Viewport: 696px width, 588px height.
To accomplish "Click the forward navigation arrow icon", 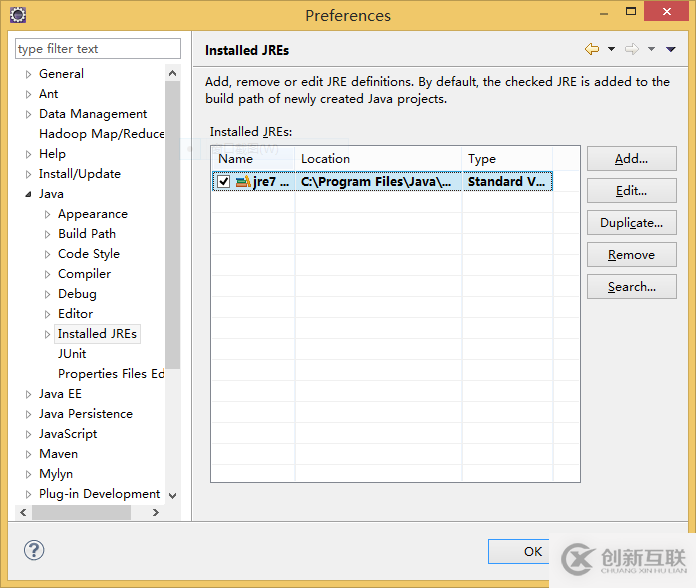I will point(631,49).
